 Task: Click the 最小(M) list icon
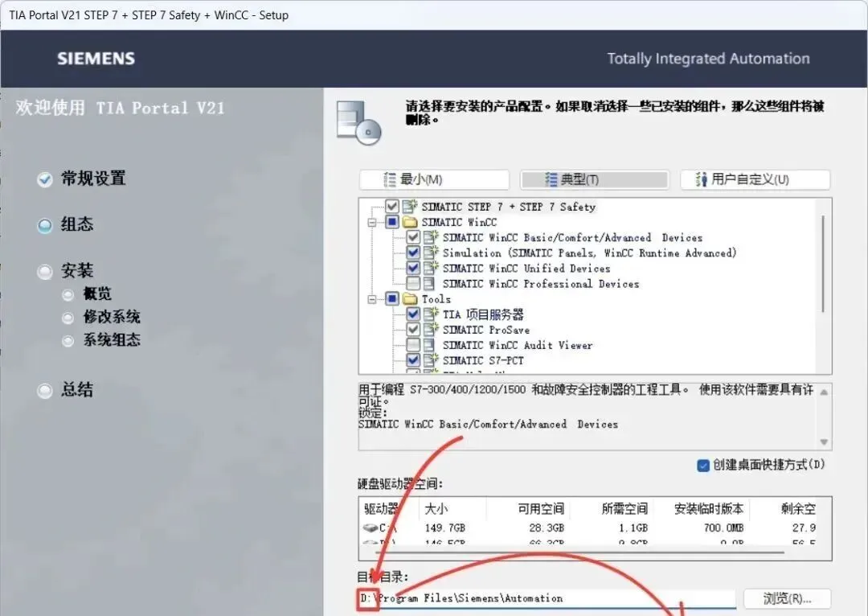pyautogui.click(x=390, y=179)
